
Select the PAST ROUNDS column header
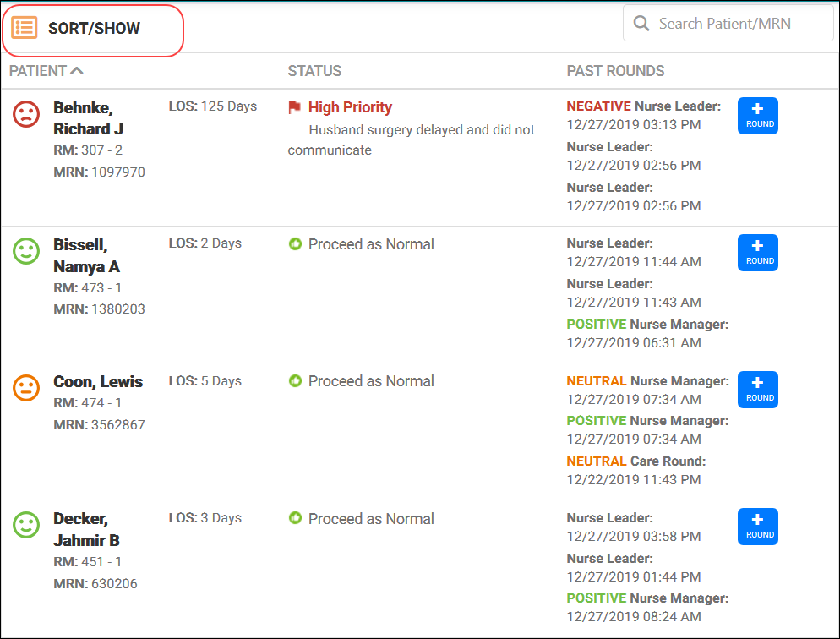(615, 71)
